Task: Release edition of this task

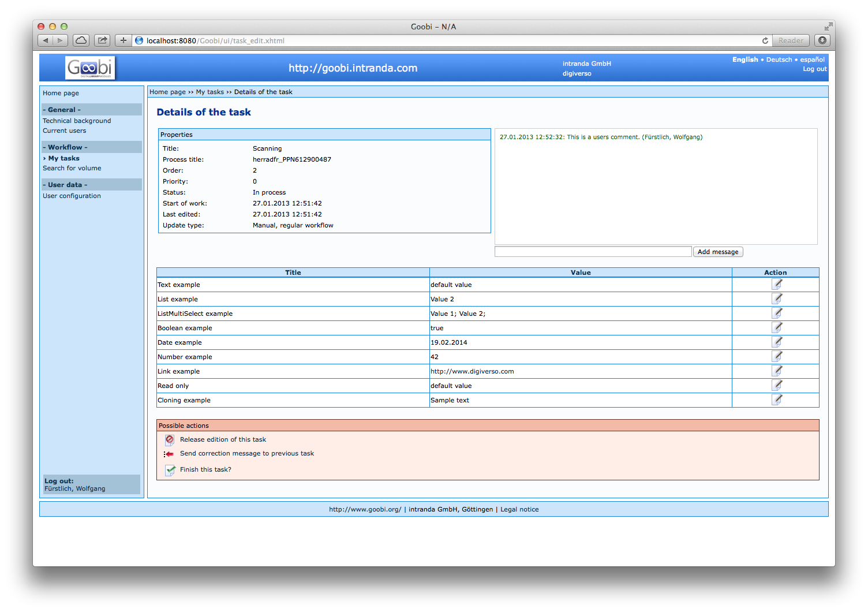Action: pyautogui.click(x=223, y=439)
